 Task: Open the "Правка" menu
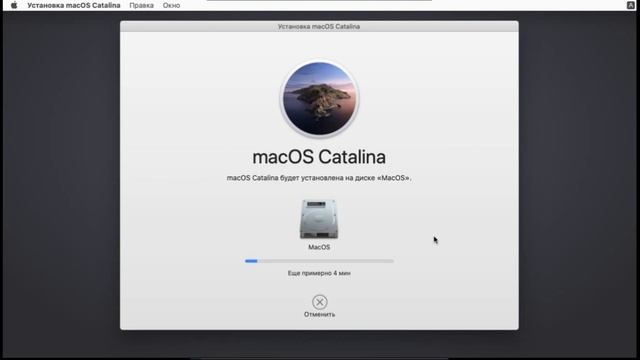coord(142,5)
